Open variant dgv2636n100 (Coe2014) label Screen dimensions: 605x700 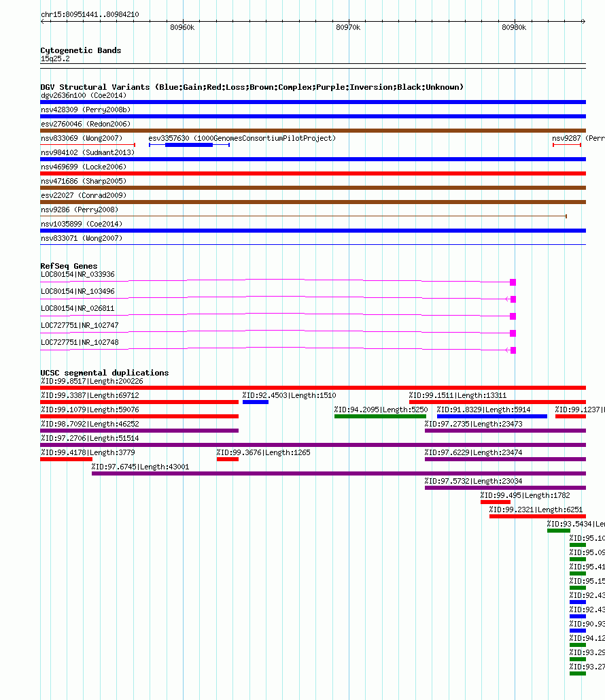point(84,95)
